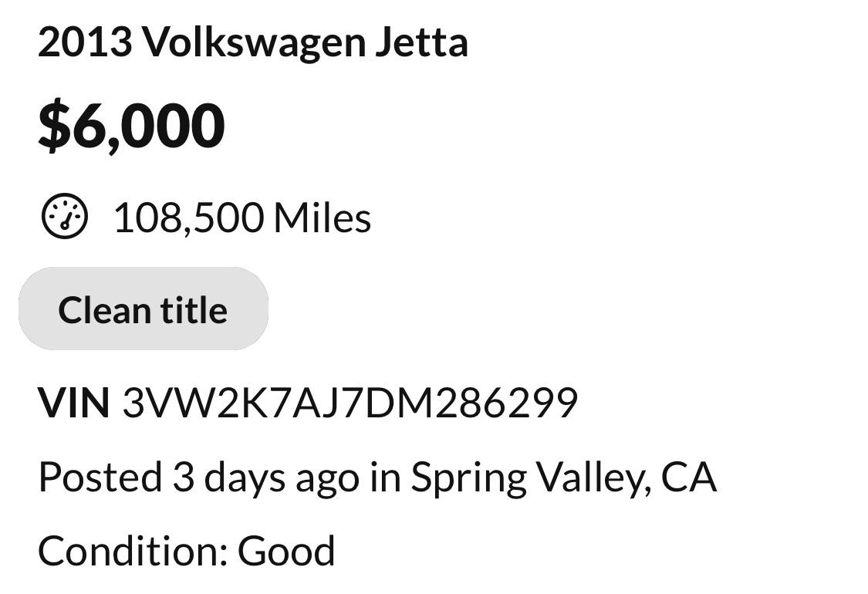
Task: Select the Clean title badge
Action: (144, 309)
